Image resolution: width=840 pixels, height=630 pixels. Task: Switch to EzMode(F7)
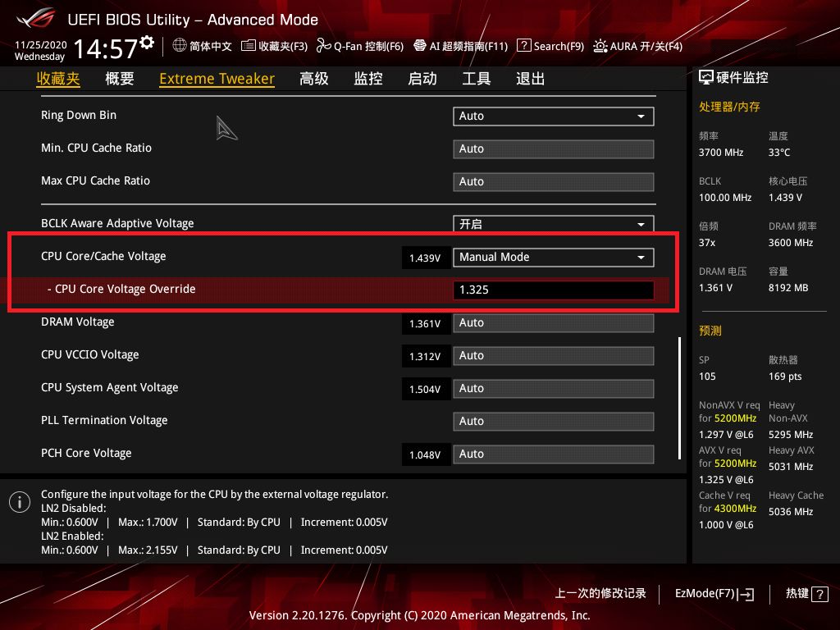tap(714, 593)
